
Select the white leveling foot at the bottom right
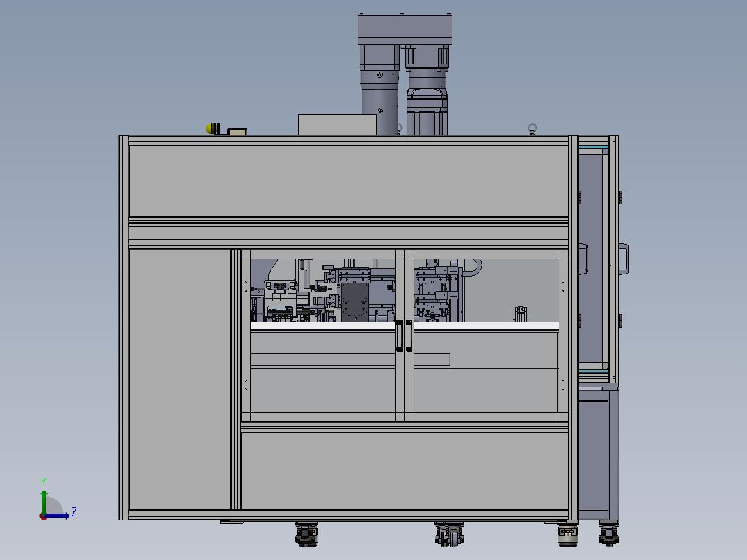click(568, 535)
